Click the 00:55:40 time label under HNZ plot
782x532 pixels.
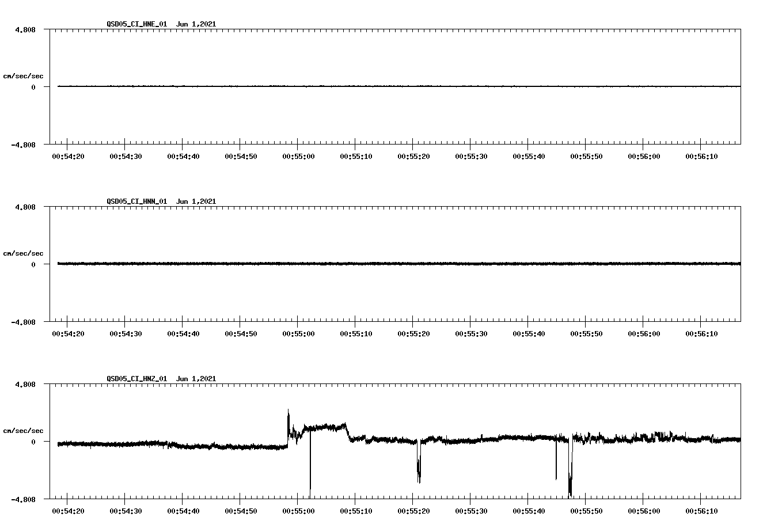tap(529, 511)
